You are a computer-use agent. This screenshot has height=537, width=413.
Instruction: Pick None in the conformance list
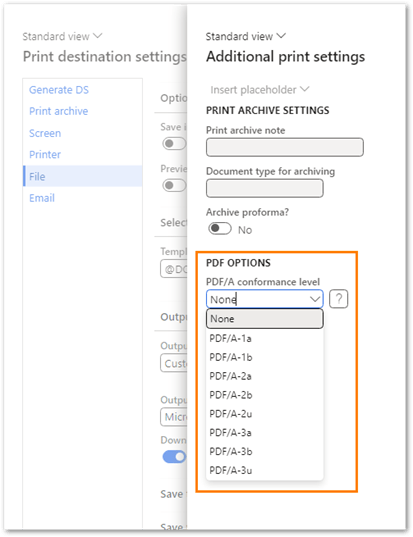click(x=264, y=319)
